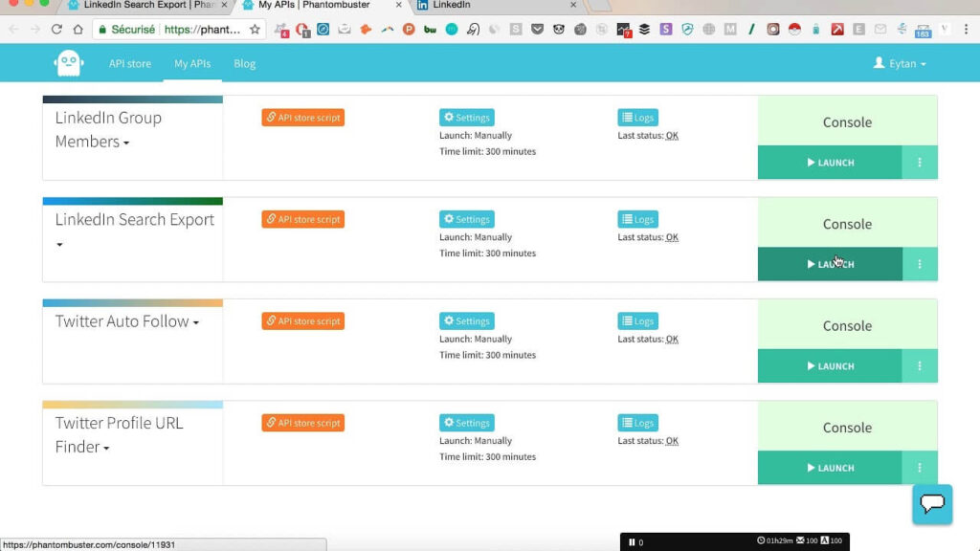This screenshot has width=980, height=551.
Task: Expand the Twitter Profile URL Finder caret
Action: 106,449
